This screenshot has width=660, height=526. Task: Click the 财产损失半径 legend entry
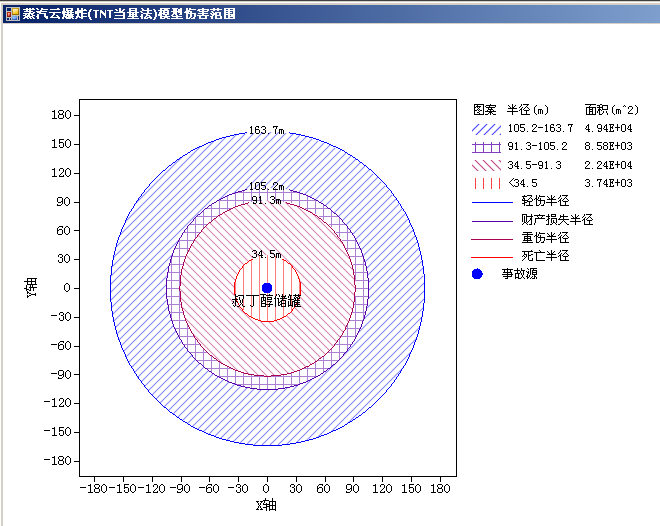[557, 219]
